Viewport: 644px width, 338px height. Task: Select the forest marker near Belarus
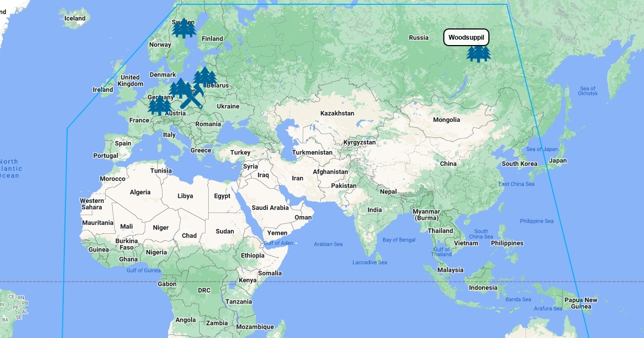click(x=204, y=76)
